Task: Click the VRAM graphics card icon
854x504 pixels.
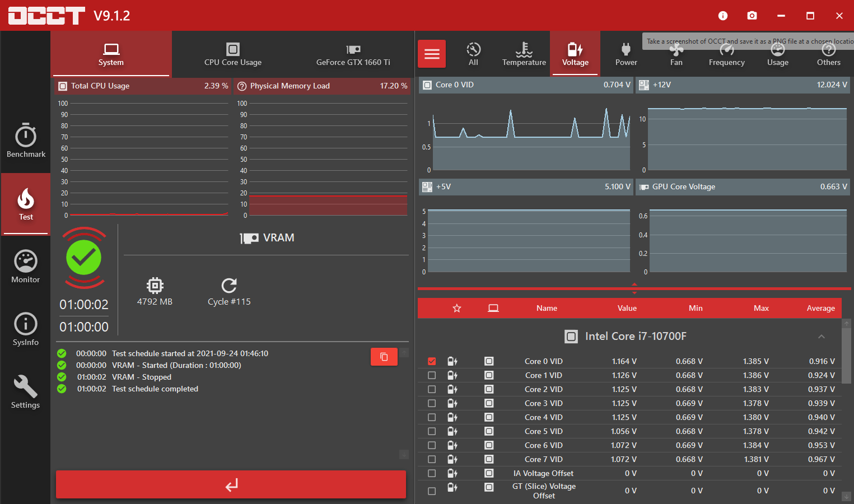Action: pyautogui.click(x=249, y=238)
